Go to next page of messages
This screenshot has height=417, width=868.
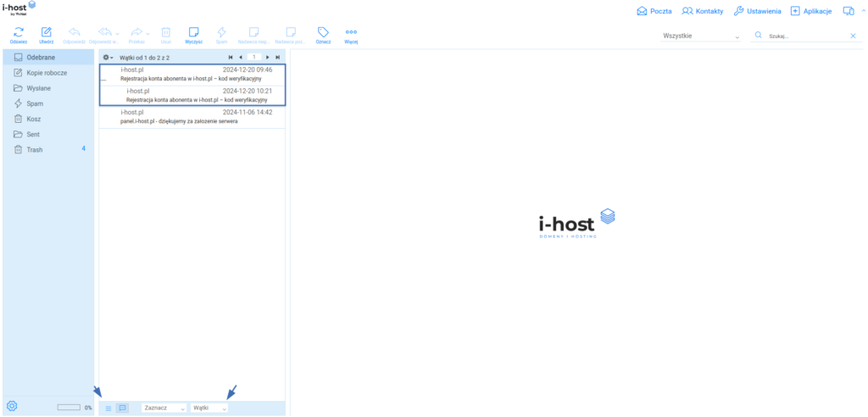point(268,57)
